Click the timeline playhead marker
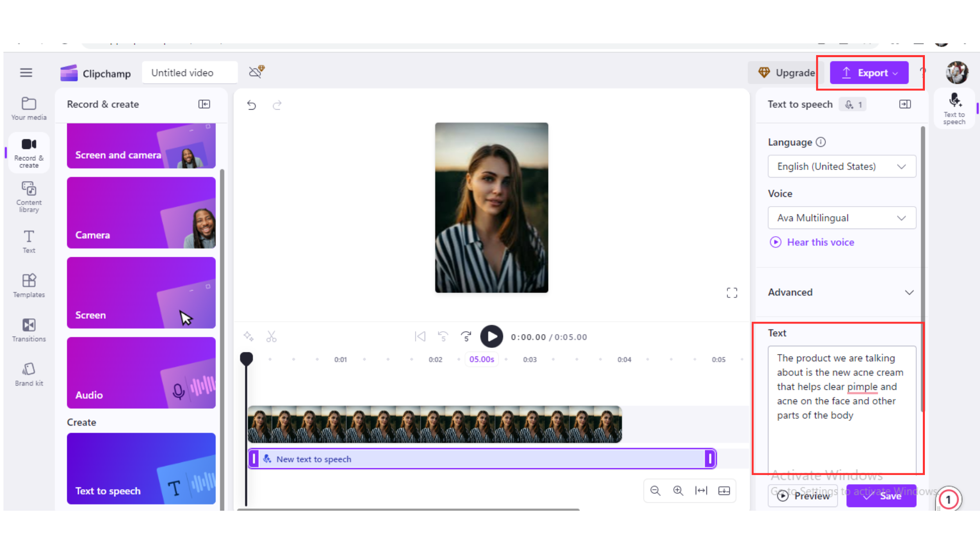This screenshot has height=551, width=980. 247,359
